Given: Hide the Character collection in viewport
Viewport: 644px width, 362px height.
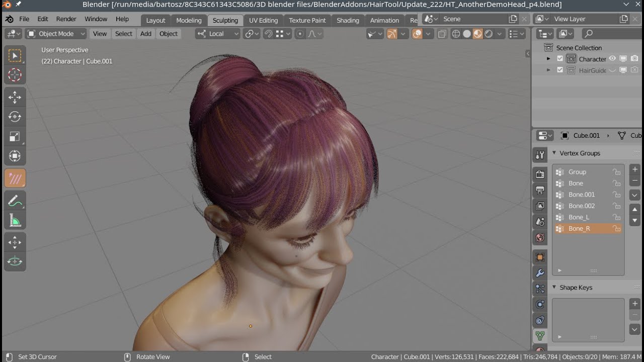Looking at the screenshot, I should coord(612,59).
